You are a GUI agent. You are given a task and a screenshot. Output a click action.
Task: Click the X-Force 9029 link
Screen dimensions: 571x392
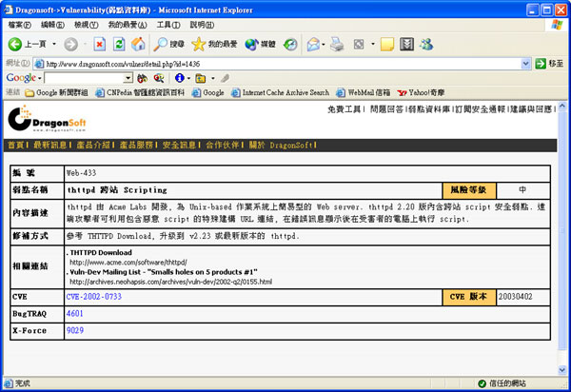(75, 329)
